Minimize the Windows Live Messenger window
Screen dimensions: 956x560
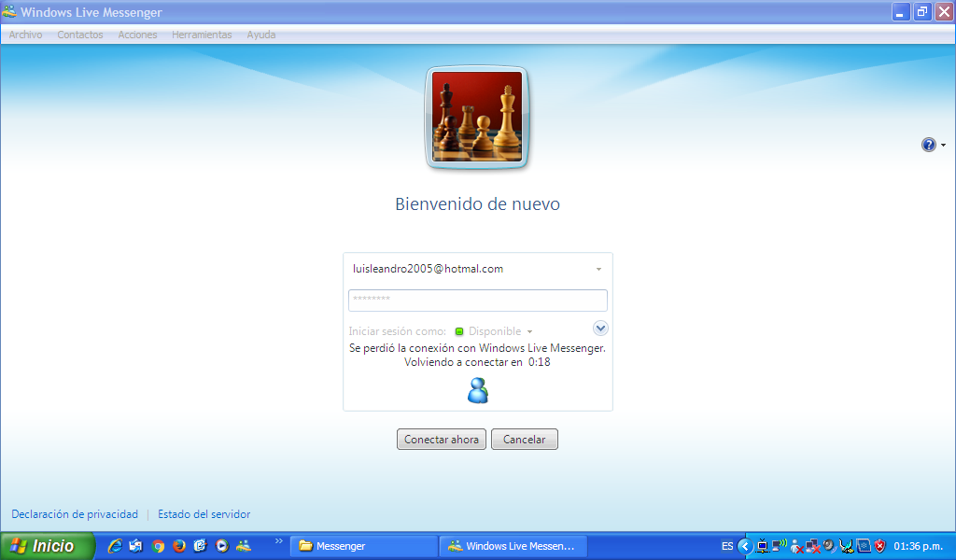[x=901, y=12]
